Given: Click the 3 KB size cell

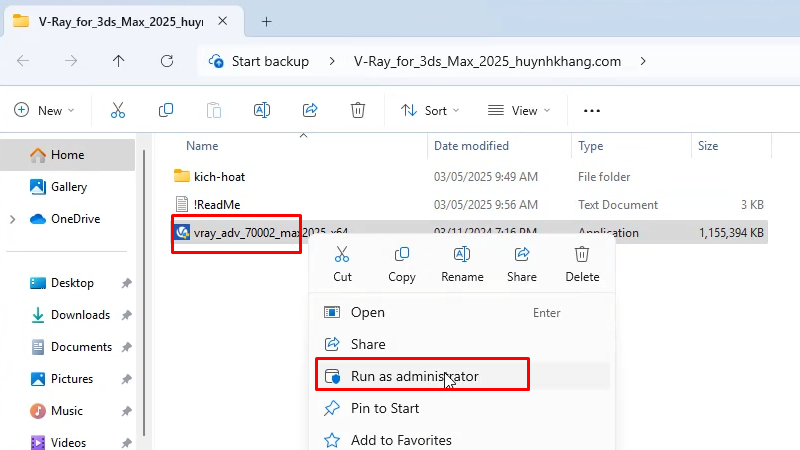Looking at the screenshot, I should click(x=752, y=205).
